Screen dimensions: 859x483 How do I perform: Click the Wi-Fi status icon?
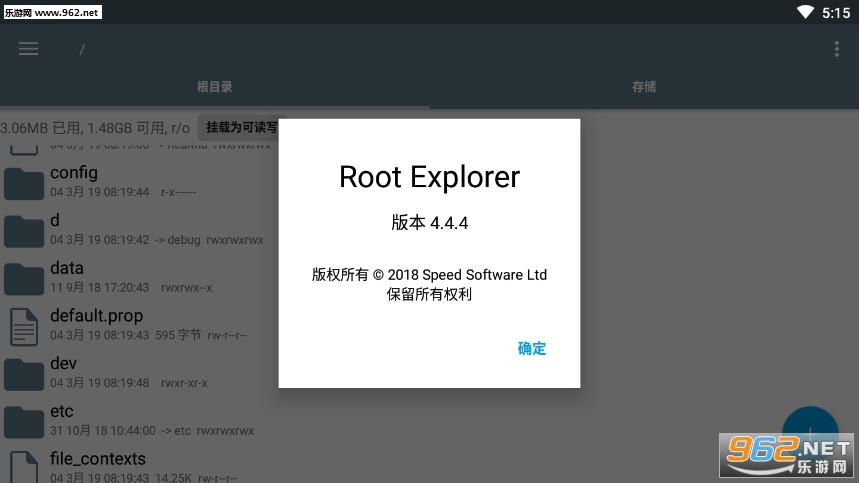click(x=805, y=12)
